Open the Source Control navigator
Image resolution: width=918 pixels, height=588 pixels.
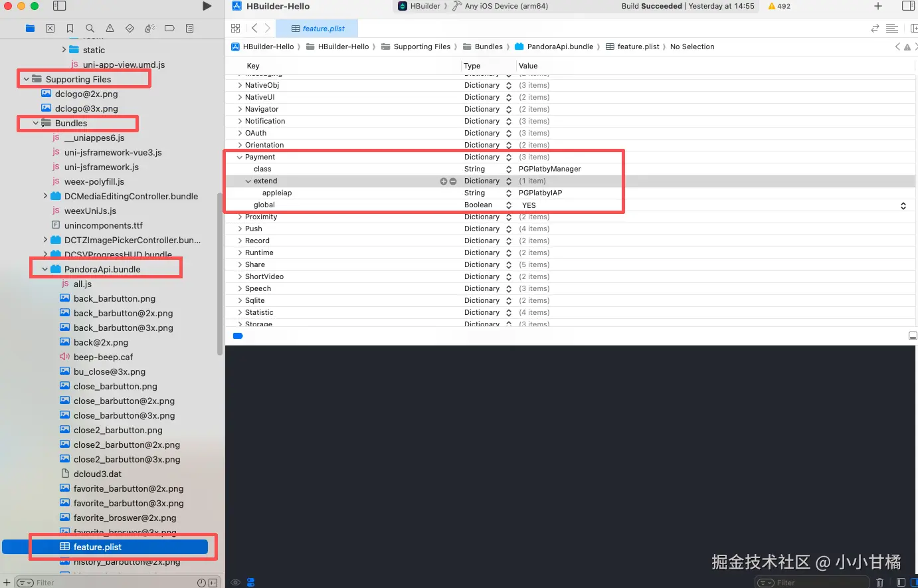click(x=50, y=29)
